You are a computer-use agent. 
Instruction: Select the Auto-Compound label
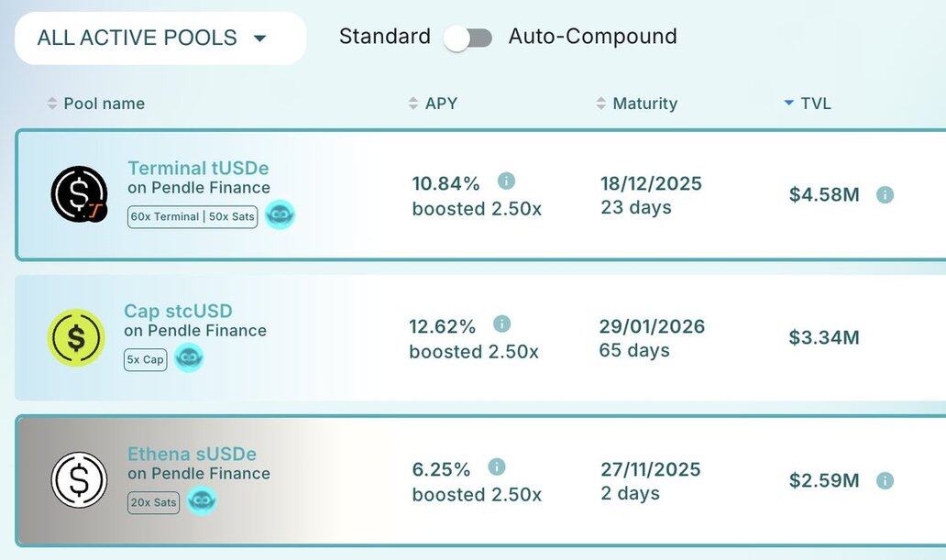coord(592,37)
